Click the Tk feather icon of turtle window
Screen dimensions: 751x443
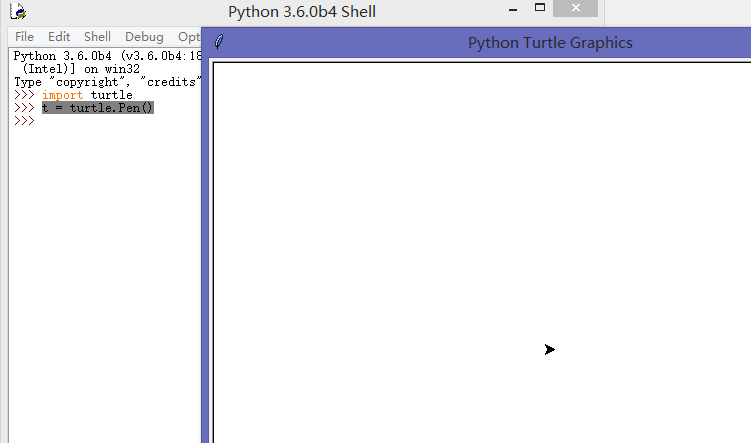pyautogui.click(x=219, y=42)
